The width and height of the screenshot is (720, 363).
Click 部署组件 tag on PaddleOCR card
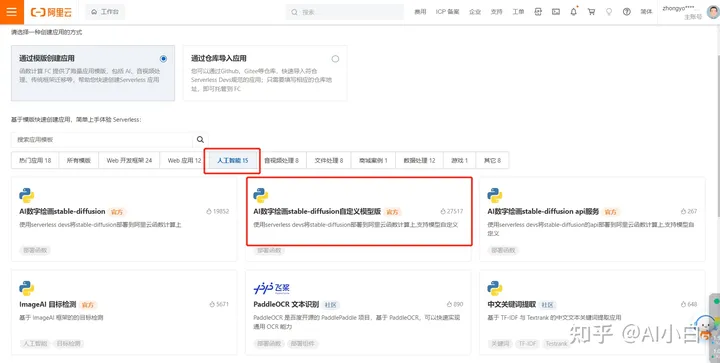point(303,343)
